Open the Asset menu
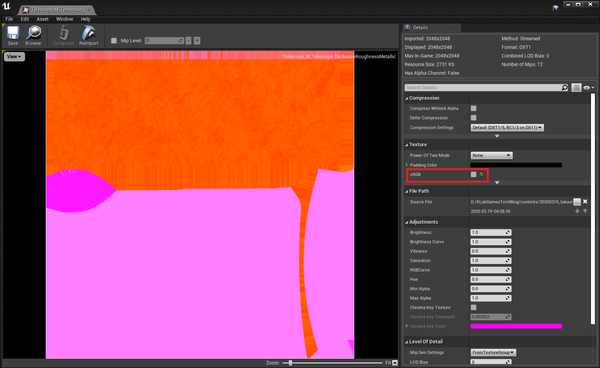The height and width of the screenshot is (368, 600). point(42,19)
